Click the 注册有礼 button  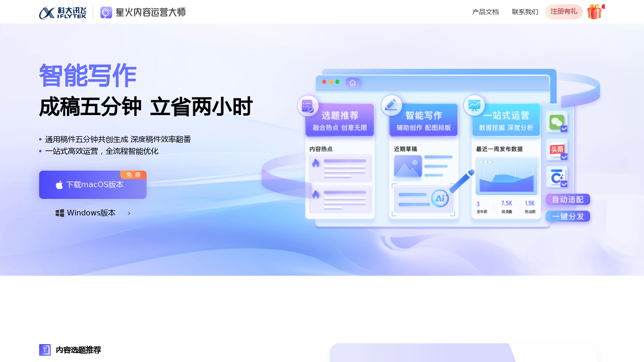pyautogui.click(x=563, y=12)
